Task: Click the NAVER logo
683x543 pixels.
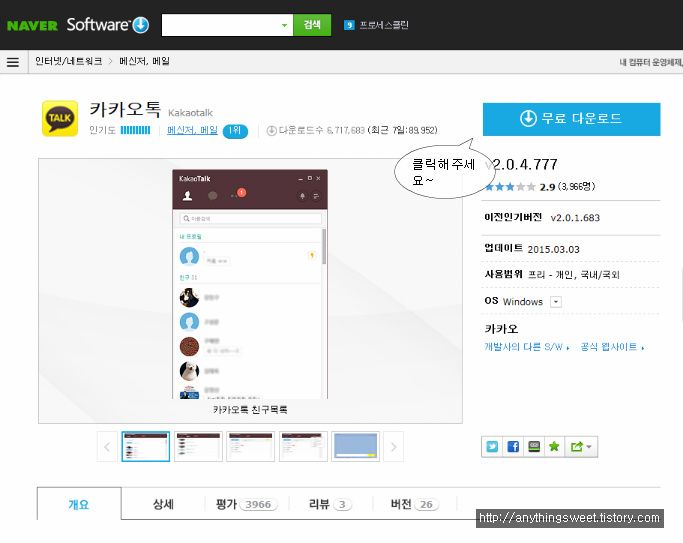Action: pyautogui.click(x=32, y=25)
